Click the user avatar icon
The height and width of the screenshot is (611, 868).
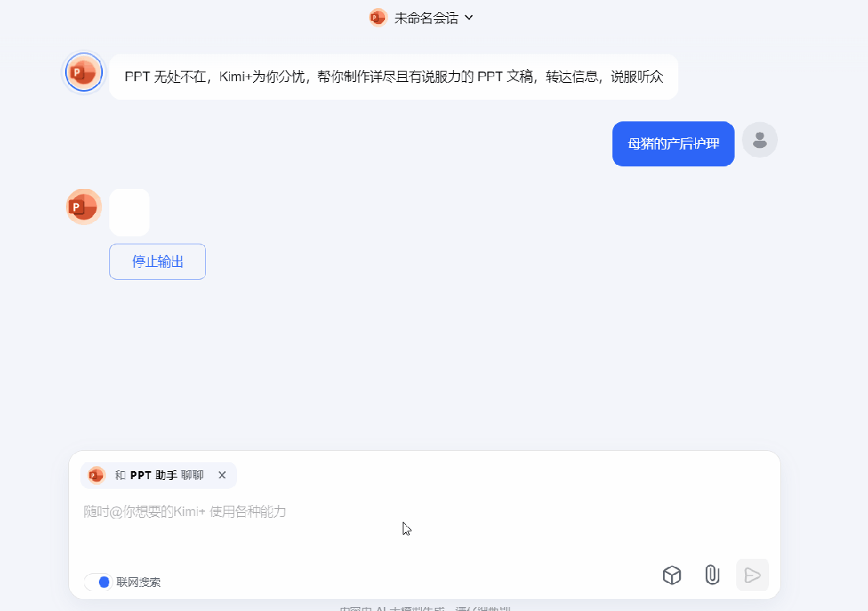[759, 140]
